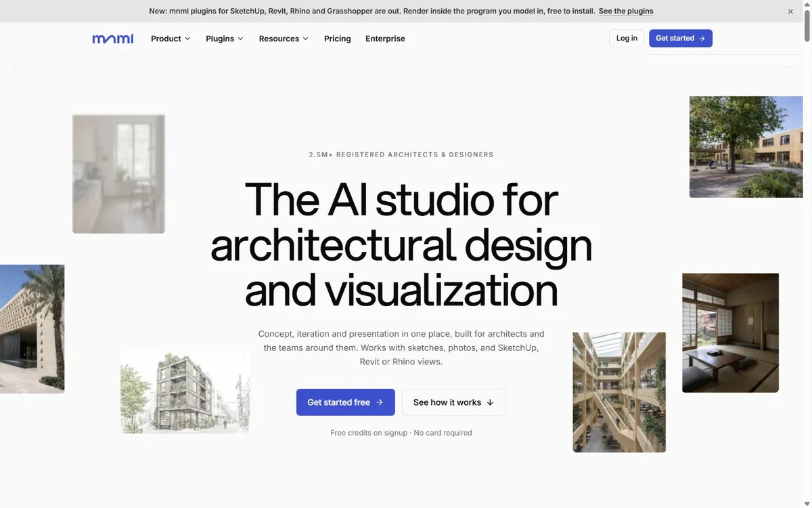Open the Resources dropdown
The height and width of the screenshot is (508, 812).
[284, 39]
